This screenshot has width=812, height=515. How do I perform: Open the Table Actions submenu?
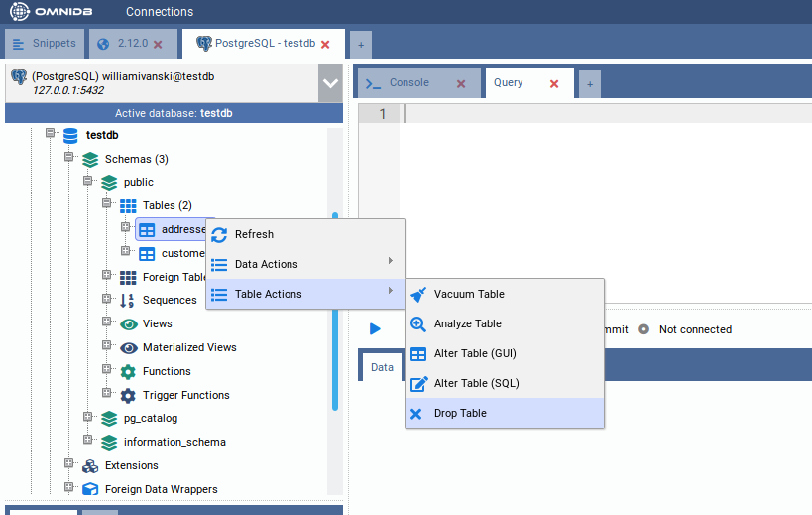coord(305,295)
